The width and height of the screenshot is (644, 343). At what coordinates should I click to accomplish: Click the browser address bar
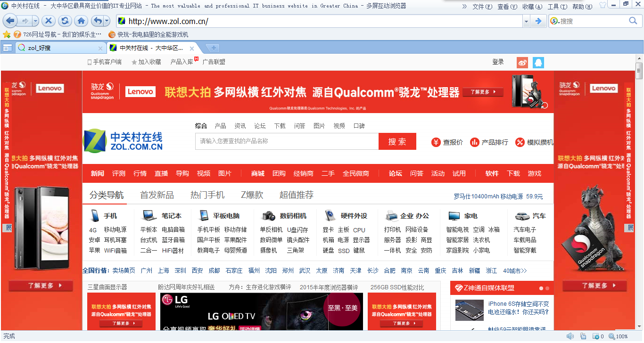(x=319, y=21)
